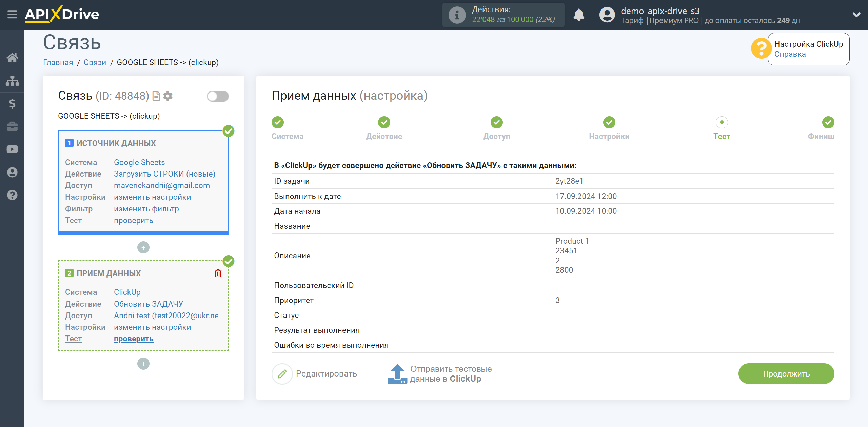Go to Связи breadcrumb
Image resolution: width=868 pixels, height=427 pixels.
point(95,62)
